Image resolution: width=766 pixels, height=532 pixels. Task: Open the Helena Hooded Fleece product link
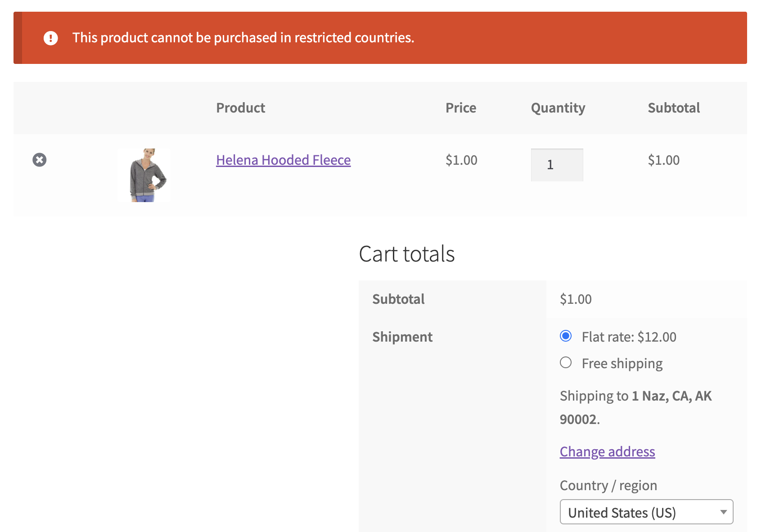[x=283, y=160]
